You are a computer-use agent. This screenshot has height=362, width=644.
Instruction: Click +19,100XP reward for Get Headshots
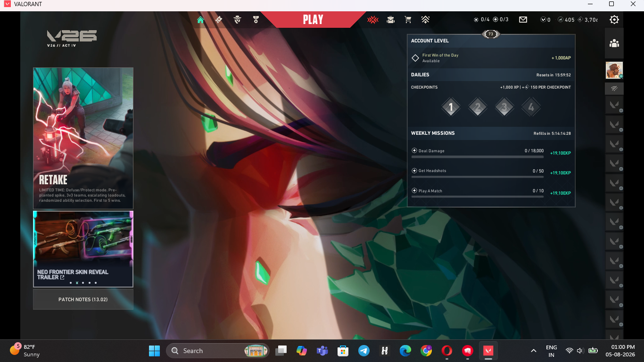coord(561,173)
